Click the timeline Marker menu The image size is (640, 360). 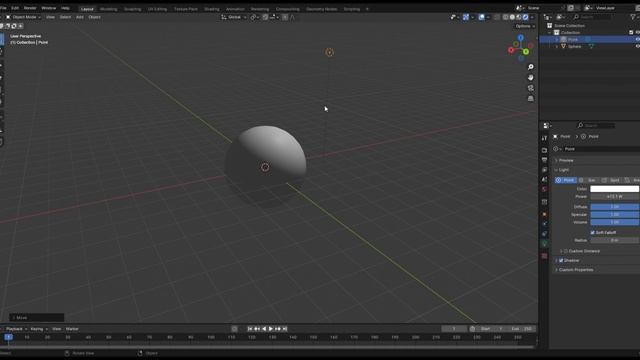click(x=72, y=329)
